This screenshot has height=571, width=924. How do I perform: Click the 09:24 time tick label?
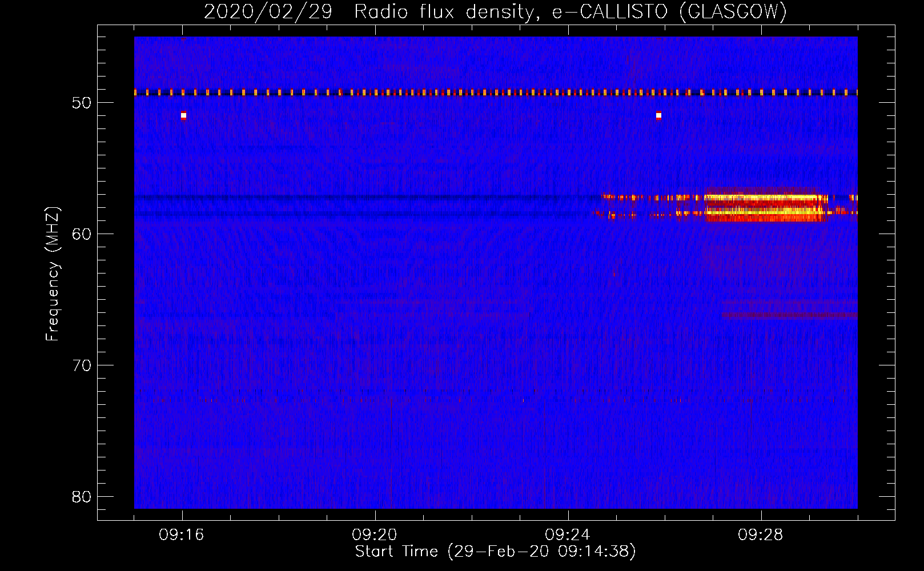[568, 535]
